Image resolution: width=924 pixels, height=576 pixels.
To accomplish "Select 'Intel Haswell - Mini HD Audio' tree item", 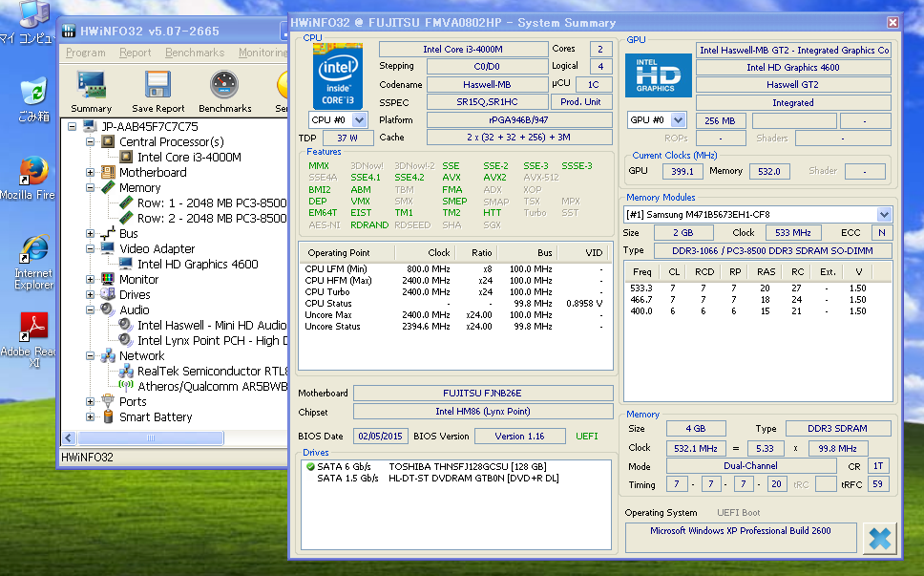I will (212, 325).
